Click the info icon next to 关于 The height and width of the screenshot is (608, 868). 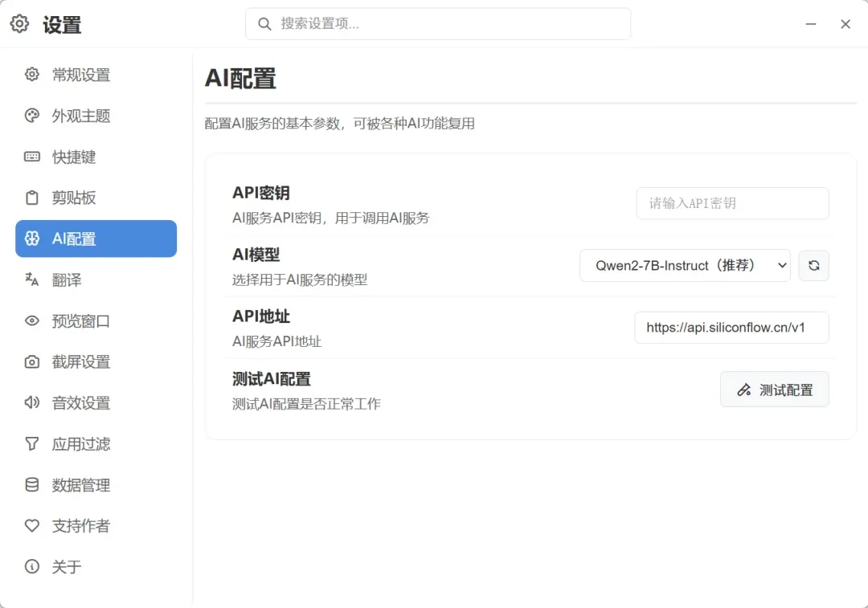pos(32,566)
